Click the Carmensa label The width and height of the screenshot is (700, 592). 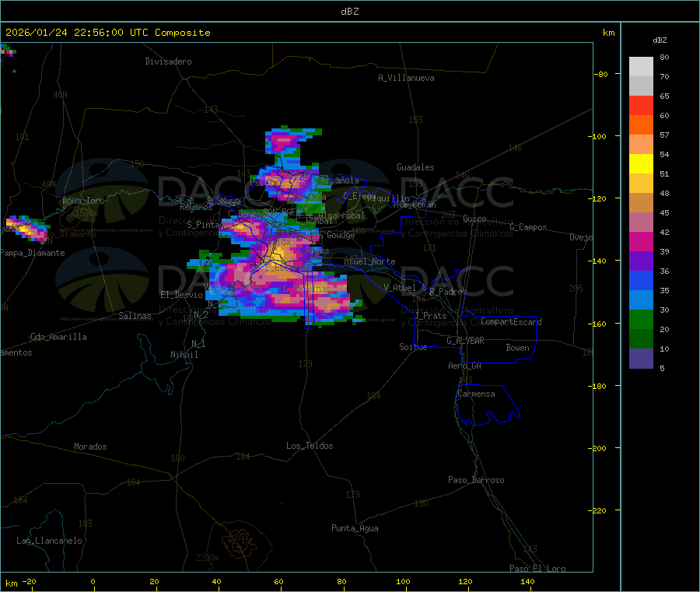click(476, 394)
